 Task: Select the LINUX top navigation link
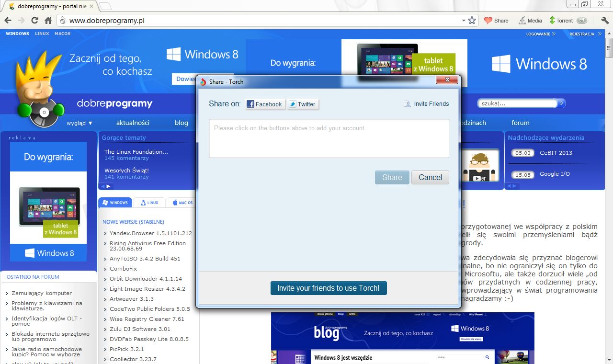click(42, 34)
